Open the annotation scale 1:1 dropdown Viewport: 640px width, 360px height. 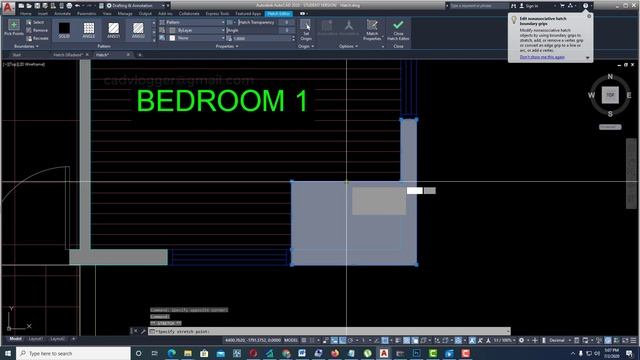(503, 340)
